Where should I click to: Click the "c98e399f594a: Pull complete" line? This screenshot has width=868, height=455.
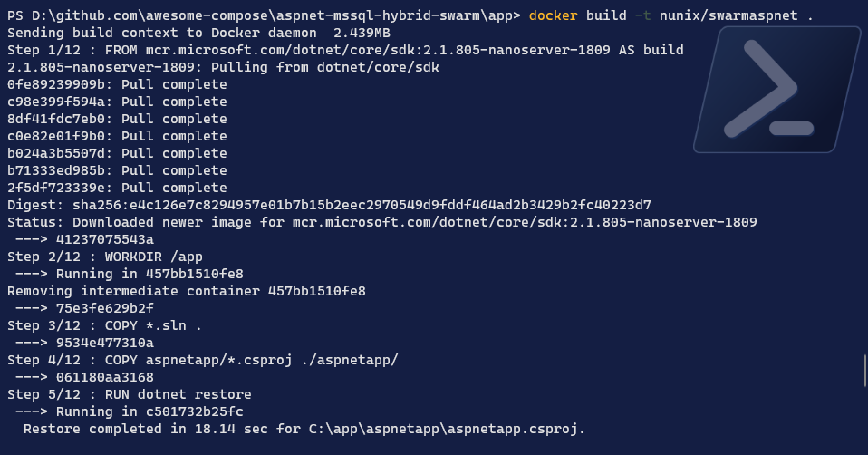pyautogui.click(x=117, y=102)
